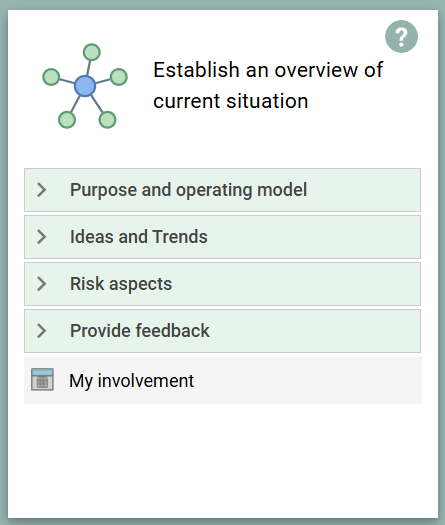
Task: Click the rightmost green node of diagram
Action: pyautogui.click(x=119, y=77)
